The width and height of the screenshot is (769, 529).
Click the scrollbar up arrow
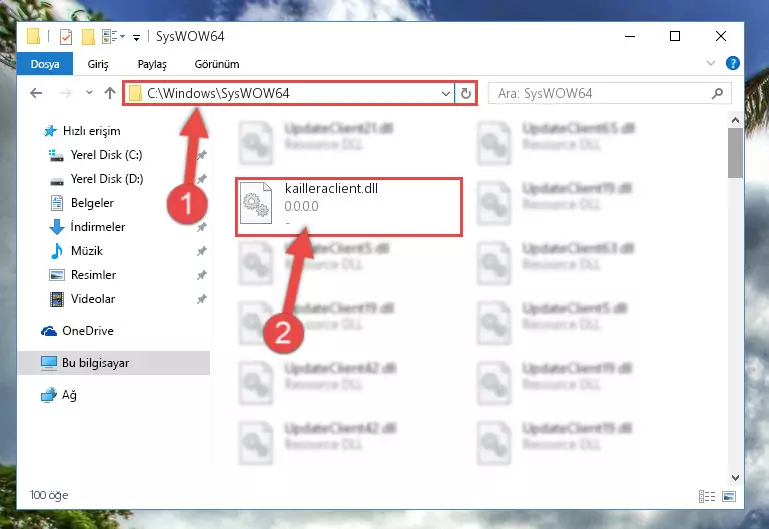(735, 120)
